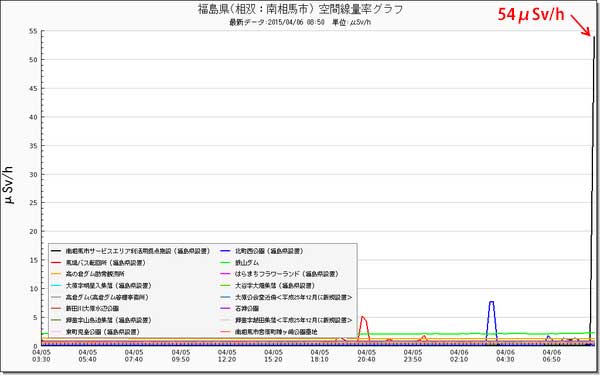Click the purple swatch beside 石神公園
Viewport: 600px width, 375px height.
click(225, 308)
